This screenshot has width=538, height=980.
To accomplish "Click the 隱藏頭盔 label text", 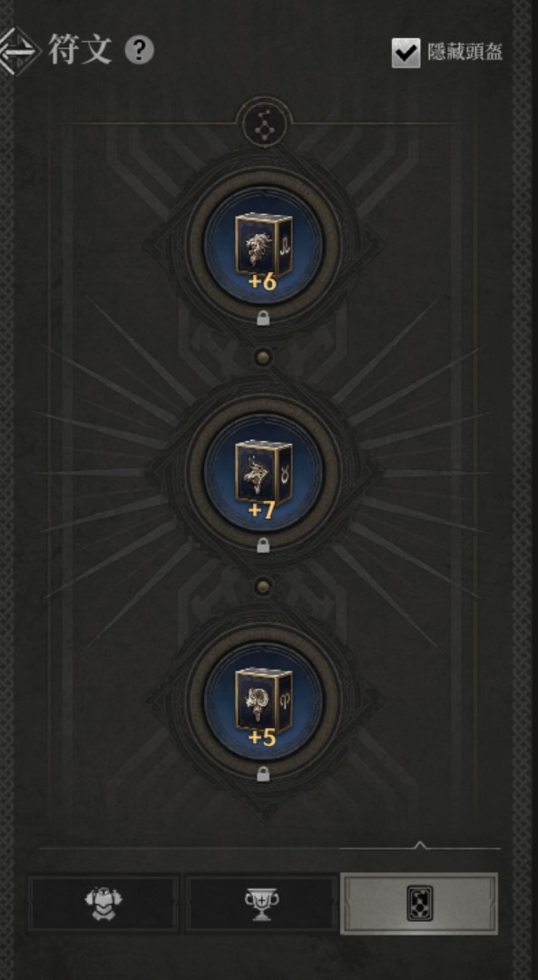I will tap(465, 52).
